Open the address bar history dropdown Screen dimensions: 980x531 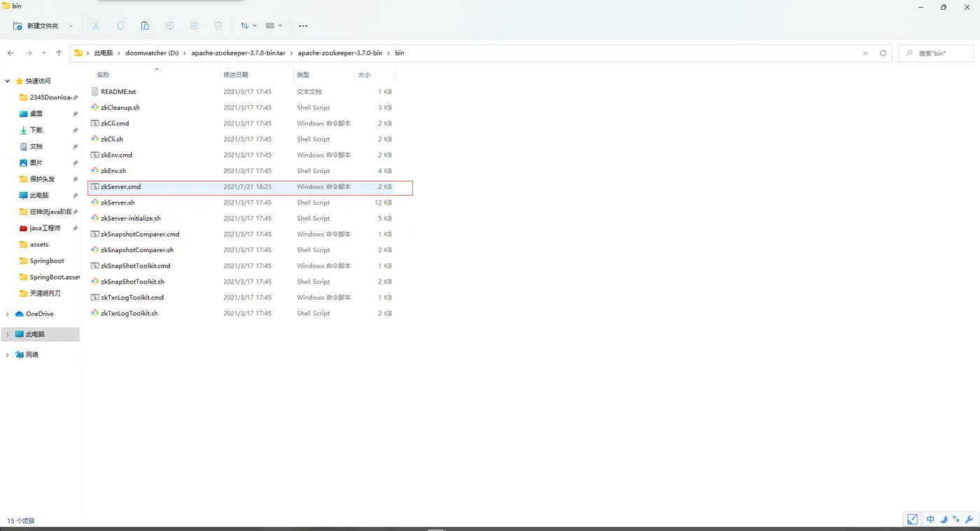[866, 53]
